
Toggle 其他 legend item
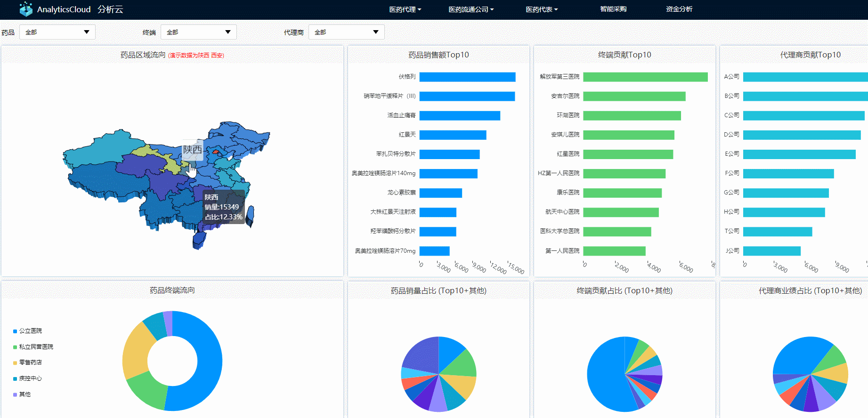22,394
